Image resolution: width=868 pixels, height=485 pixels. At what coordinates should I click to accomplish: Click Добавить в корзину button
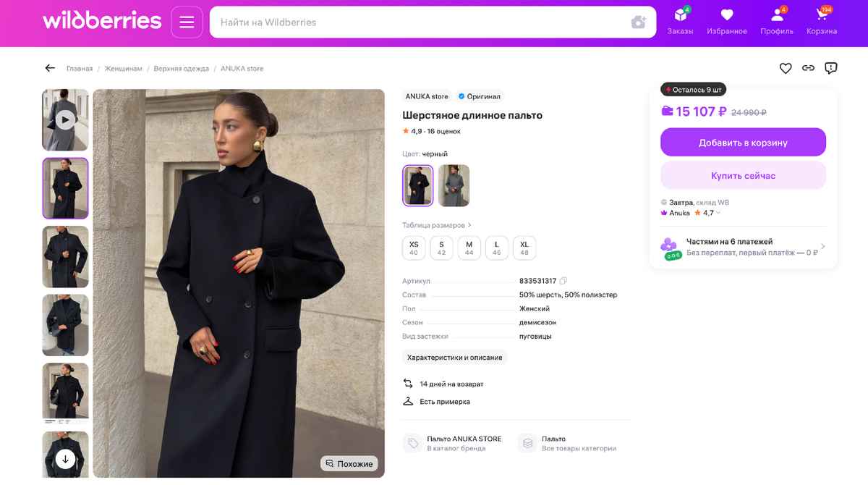(x=743, y=143)
